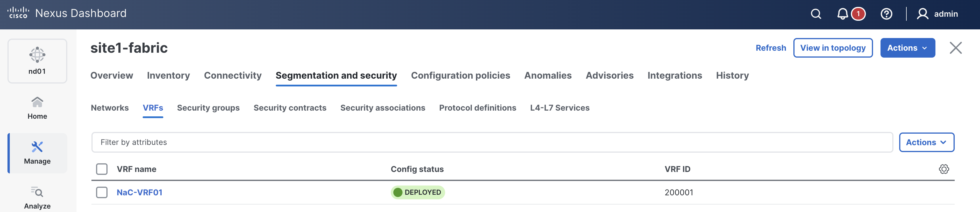
Task: Check the select-all VRF header checkbox
Action: pos(102,169)
